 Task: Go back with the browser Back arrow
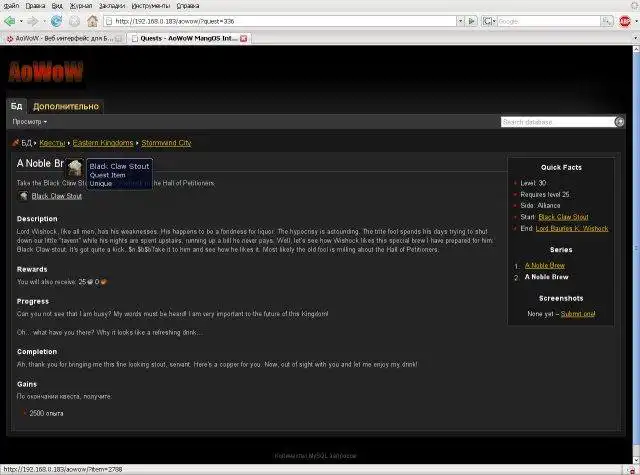click(x=10, y=21)
